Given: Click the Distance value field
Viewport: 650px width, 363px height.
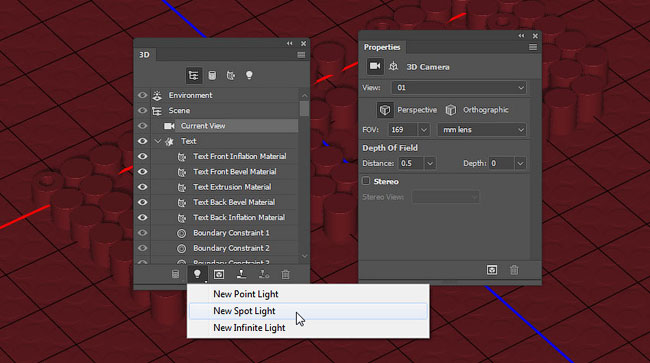Looking at the screenshot, I should coord(412,163).
